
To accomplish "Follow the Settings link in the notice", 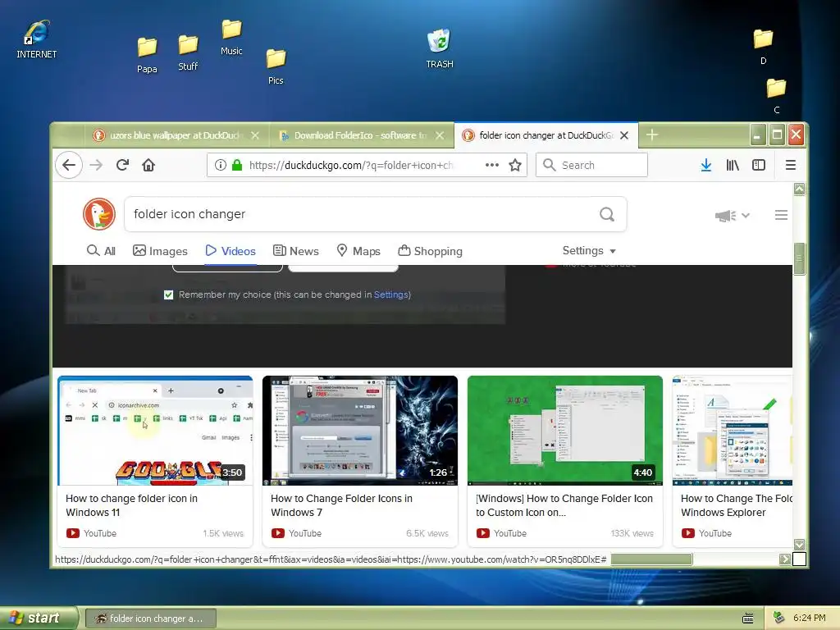I will 391,294.
